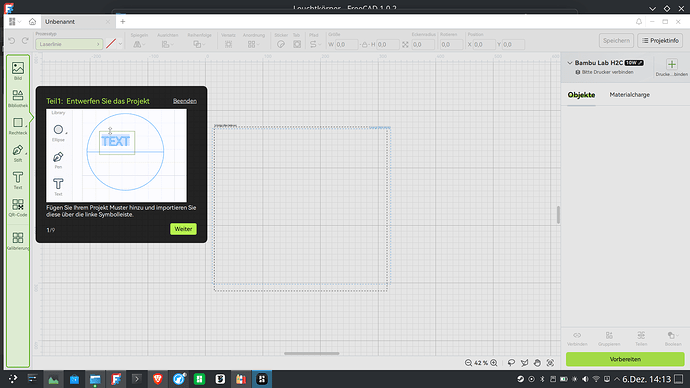Open the Bibliothek library panel

[x=18, y=98]
